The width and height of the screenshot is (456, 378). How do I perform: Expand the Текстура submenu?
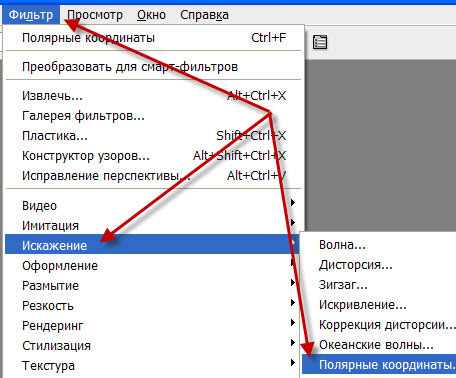point(152,366)
